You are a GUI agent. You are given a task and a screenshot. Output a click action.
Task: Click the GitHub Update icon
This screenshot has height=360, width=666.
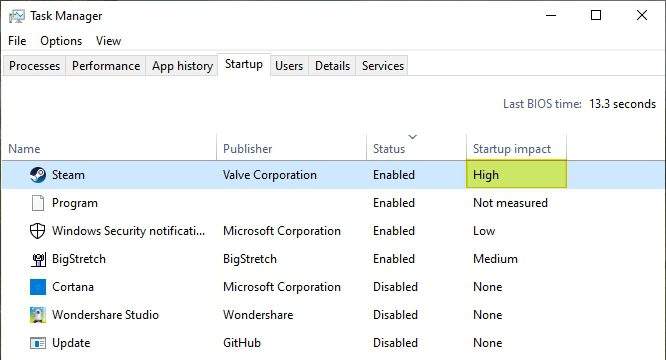38,343
